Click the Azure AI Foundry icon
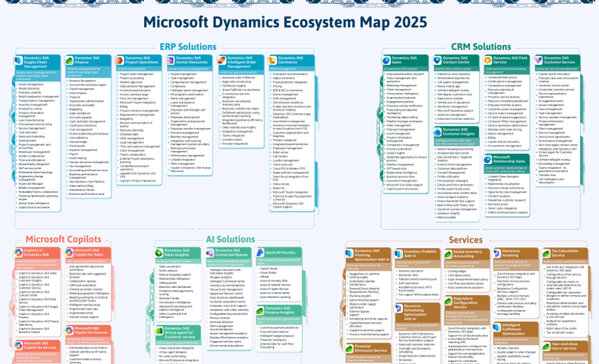This screenshot has height=364, width=599. click(260, 253)
